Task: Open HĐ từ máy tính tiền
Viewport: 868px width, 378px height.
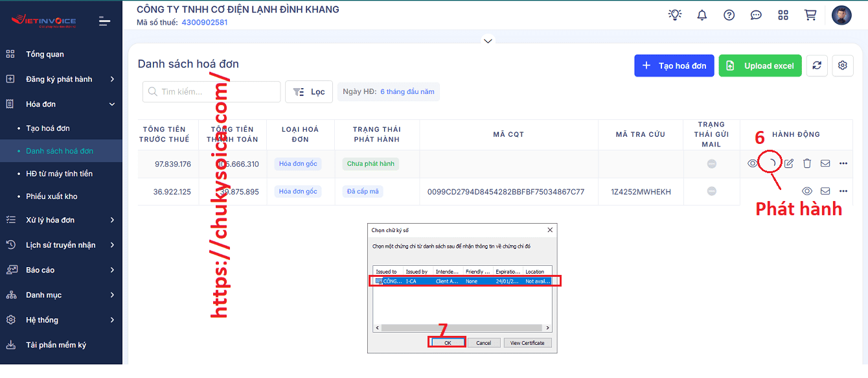Action: (59, 174)
